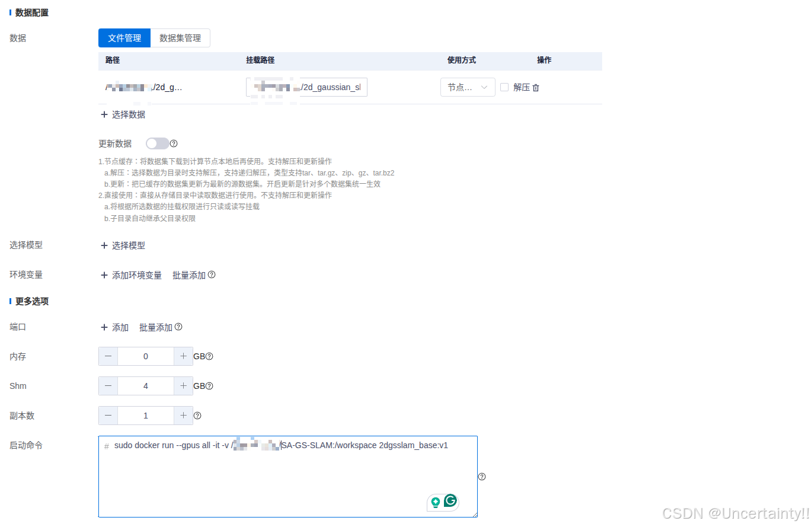Image resolution: width=812 pixels, height=527 pixels.
Task: Click the 路径 column header
Action: [x=113, y=60]
